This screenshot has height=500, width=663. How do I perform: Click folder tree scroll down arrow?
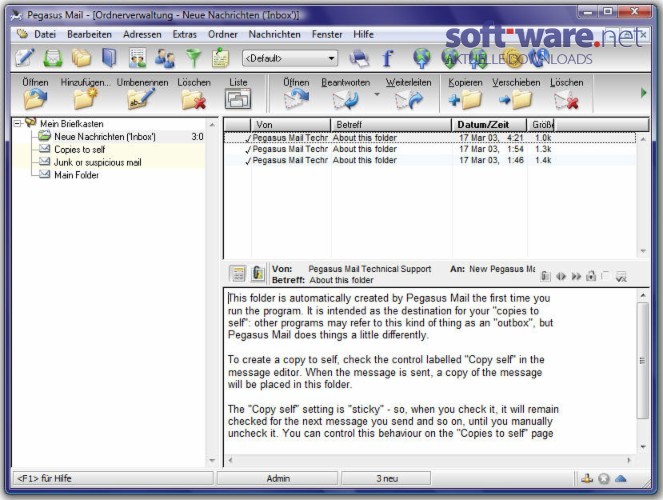212,460
